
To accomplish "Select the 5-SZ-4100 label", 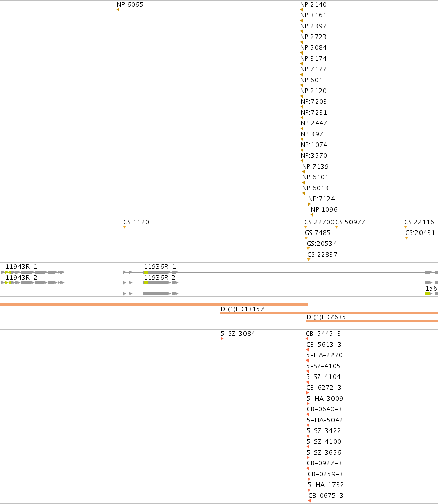I will pyautogui.click(x=324, y=442).
